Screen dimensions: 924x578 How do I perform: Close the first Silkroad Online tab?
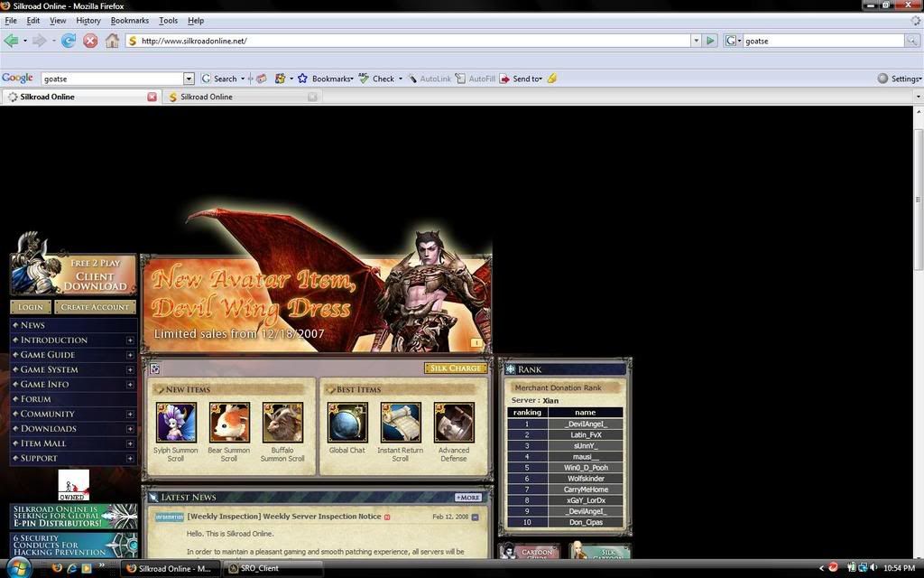pyautogui.click(x=152, y=97)
